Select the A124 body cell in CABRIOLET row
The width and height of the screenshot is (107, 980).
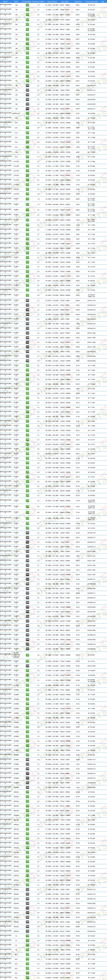pyautogui.click(x=78, y=113)
